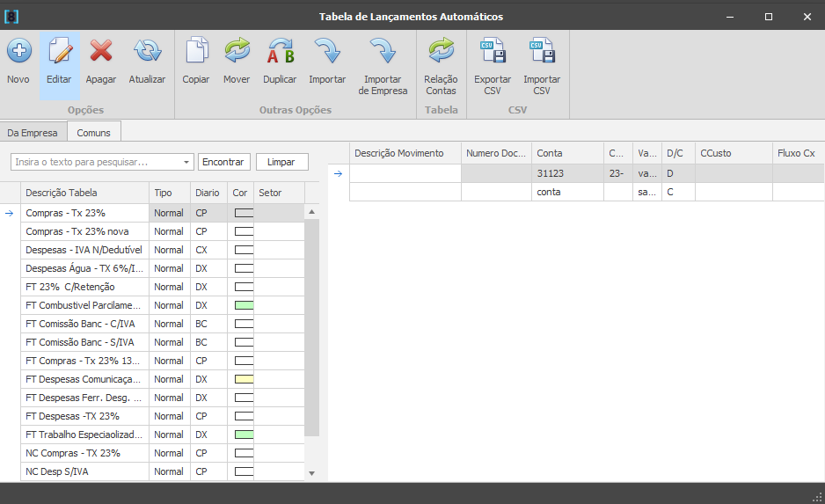Click the app logo in the title bar
Screen dimensions: 825x504
11,17
